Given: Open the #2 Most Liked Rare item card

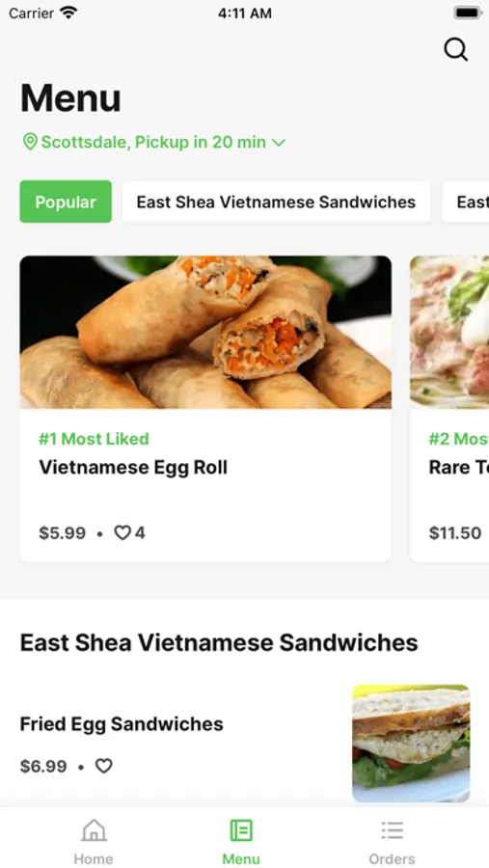Looking at the screenshot, I should [449, 409].
